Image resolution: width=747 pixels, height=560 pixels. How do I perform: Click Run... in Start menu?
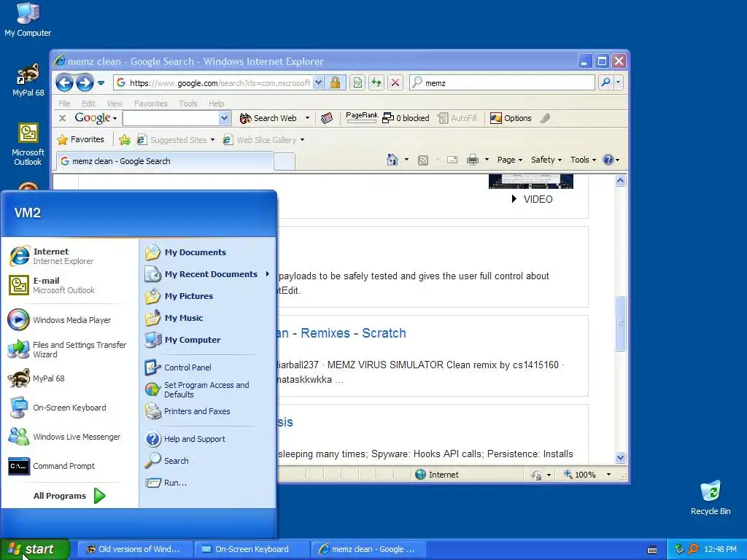[175, 483]
